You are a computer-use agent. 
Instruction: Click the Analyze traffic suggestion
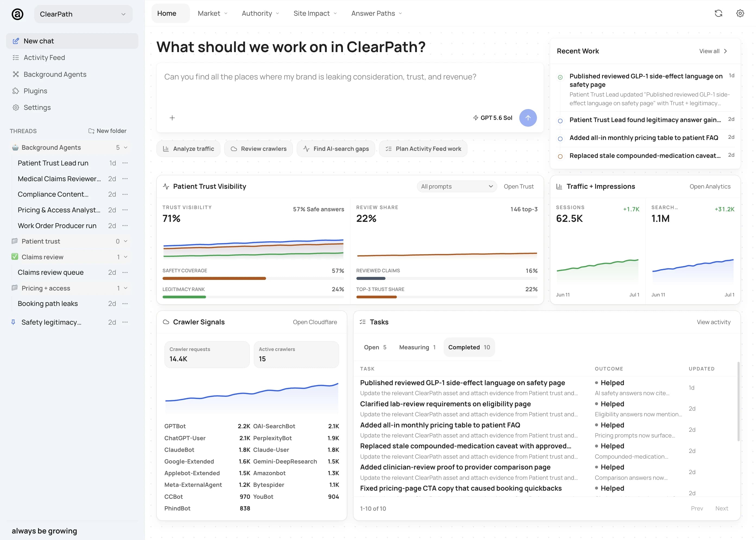188,149
